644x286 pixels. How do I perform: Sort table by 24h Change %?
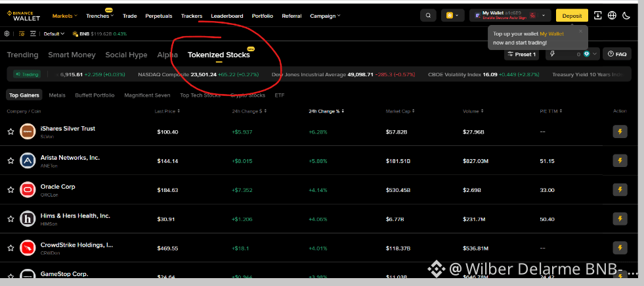click(326, 111)
